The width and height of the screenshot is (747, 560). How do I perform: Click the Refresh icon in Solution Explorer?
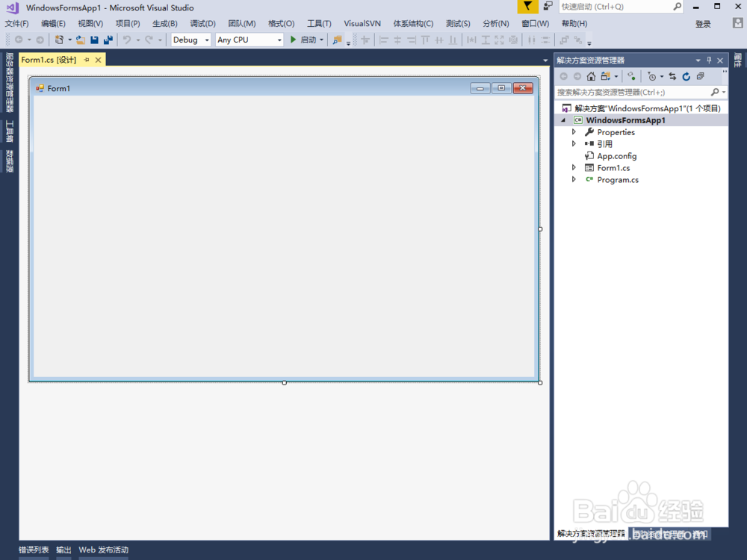click(x=686, y=76)
